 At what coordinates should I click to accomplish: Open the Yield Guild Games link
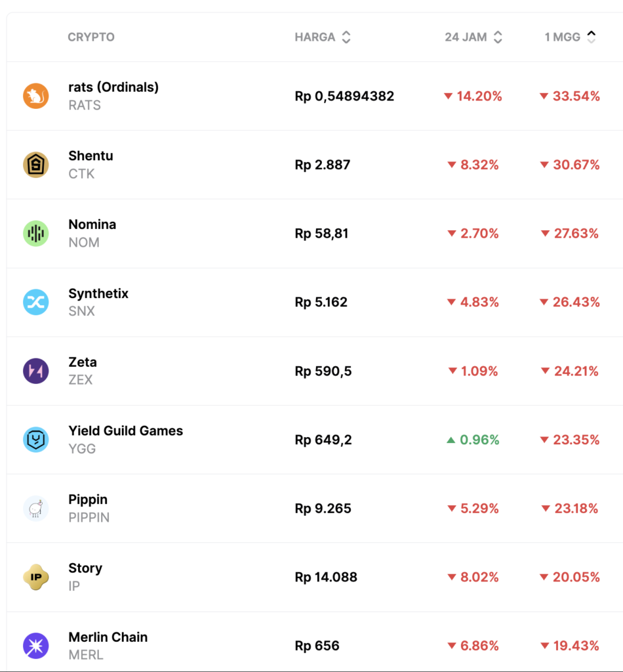pos(125,431)
